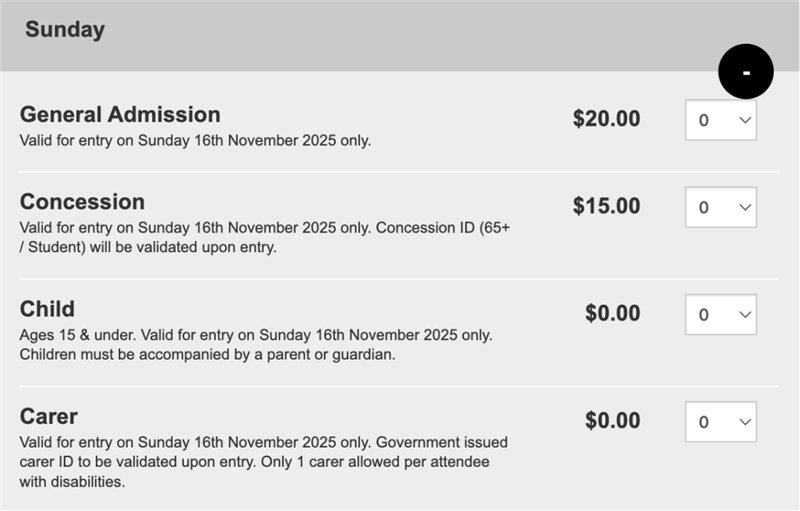Click the General Admission validity description
The height and width of the screenshot is (511, 800).
click(x=195, y=140)
